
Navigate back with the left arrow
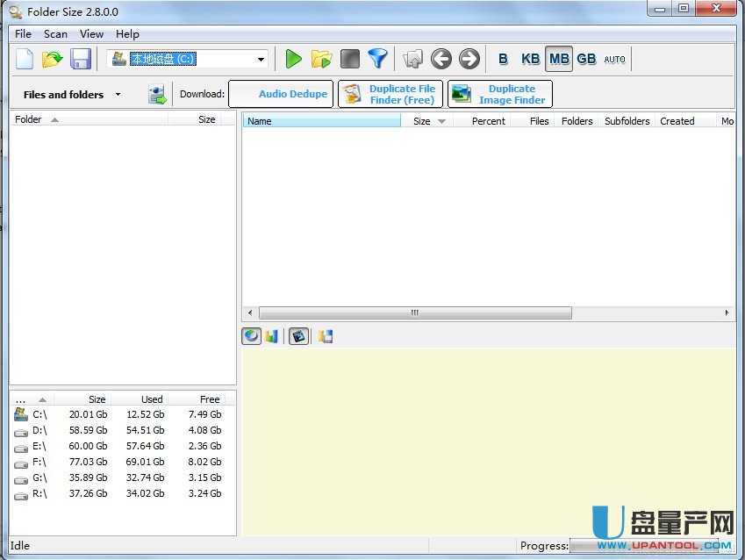(x=441, y=59)
